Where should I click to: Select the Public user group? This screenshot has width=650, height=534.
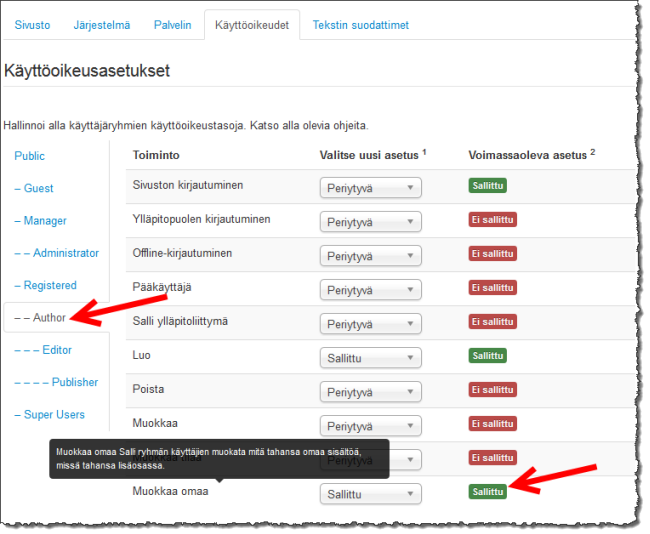tap(30, 156)
